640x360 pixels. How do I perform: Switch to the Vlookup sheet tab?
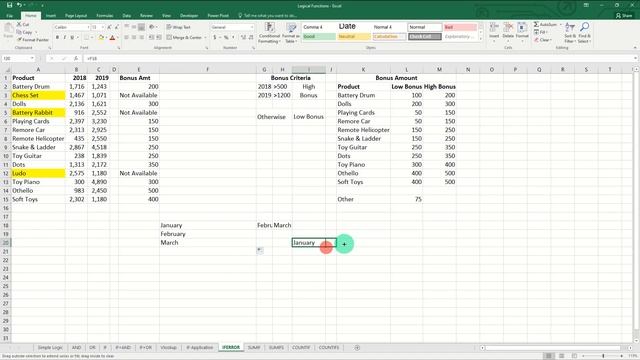tap(168, 347)
